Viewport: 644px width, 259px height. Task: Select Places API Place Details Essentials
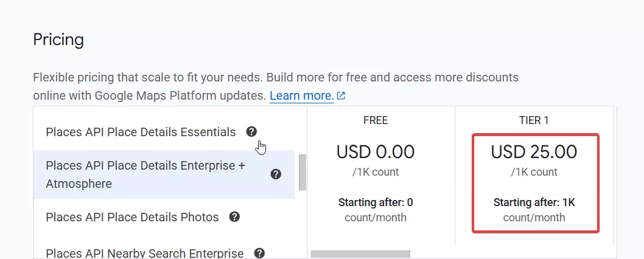[141, 132]
